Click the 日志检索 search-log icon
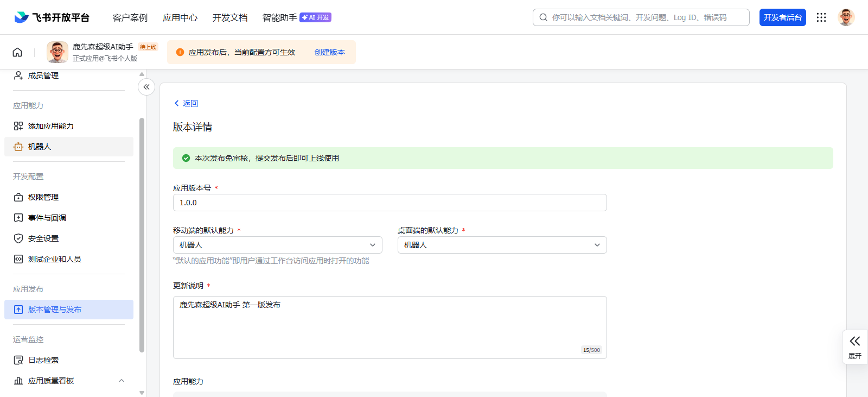This screenshot has height=397, width=868. click(x=18, y=360)
